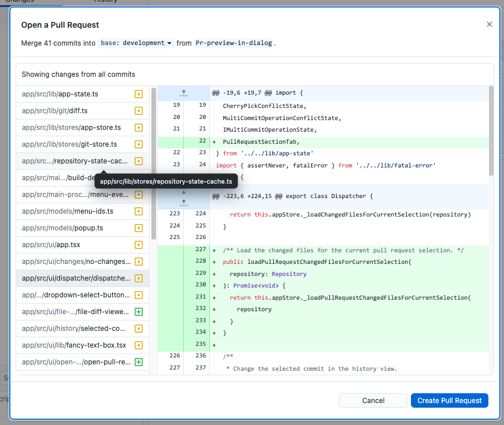Click modified icon for dropdown-select-button... row

[x=139, y=295]
